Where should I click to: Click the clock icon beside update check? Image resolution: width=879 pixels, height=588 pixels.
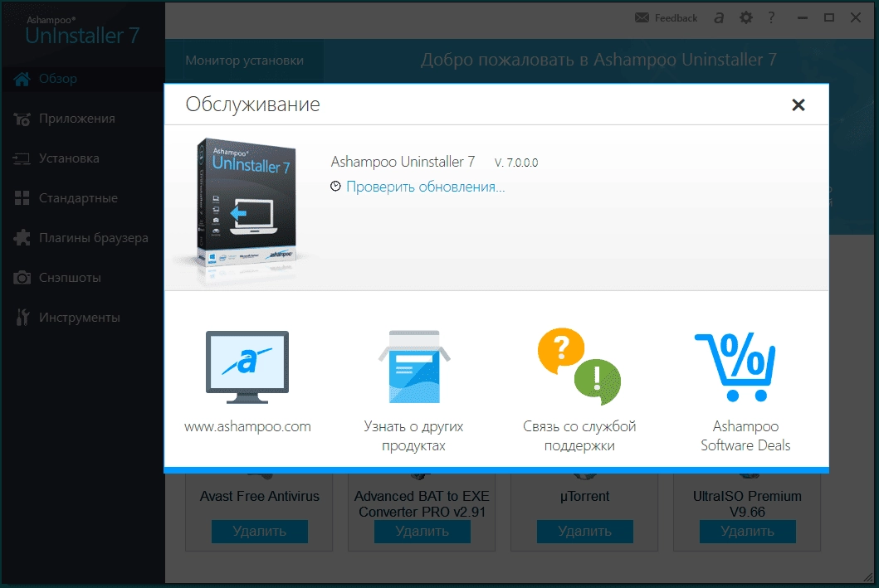(335, 187)
